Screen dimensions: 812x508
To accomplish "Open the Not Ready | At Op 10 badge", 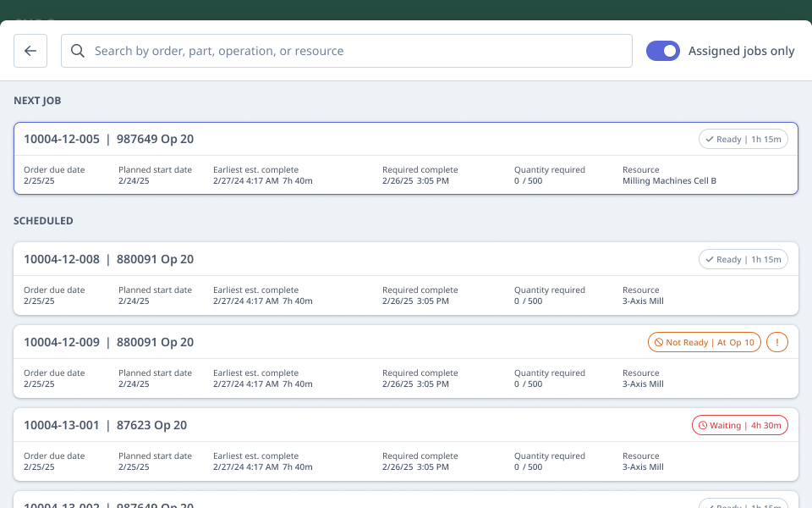I will coord(705,342).
